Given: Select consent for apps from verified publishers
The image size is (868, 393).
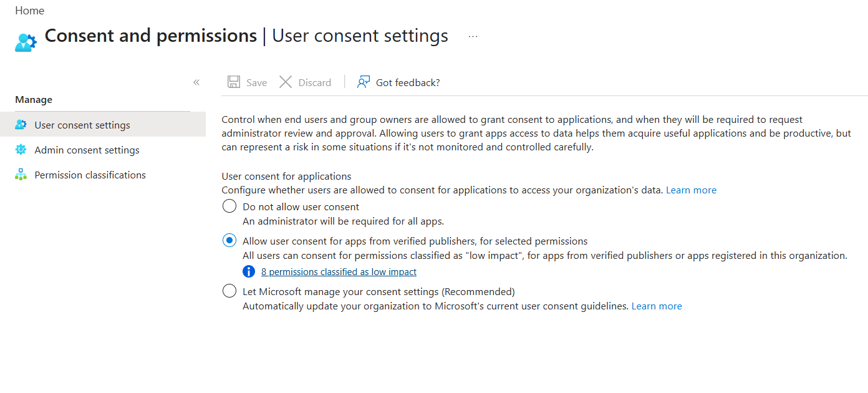Looking at the screenshot, I should click(229, 240).
